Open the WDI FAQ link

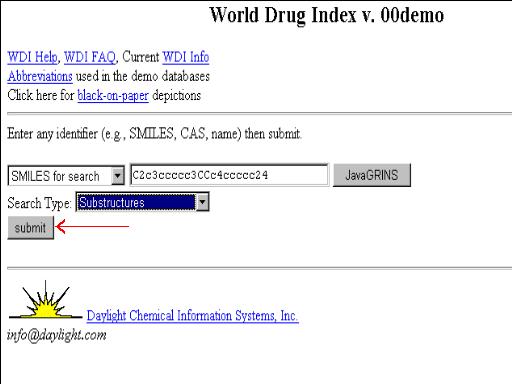[89, 57]
